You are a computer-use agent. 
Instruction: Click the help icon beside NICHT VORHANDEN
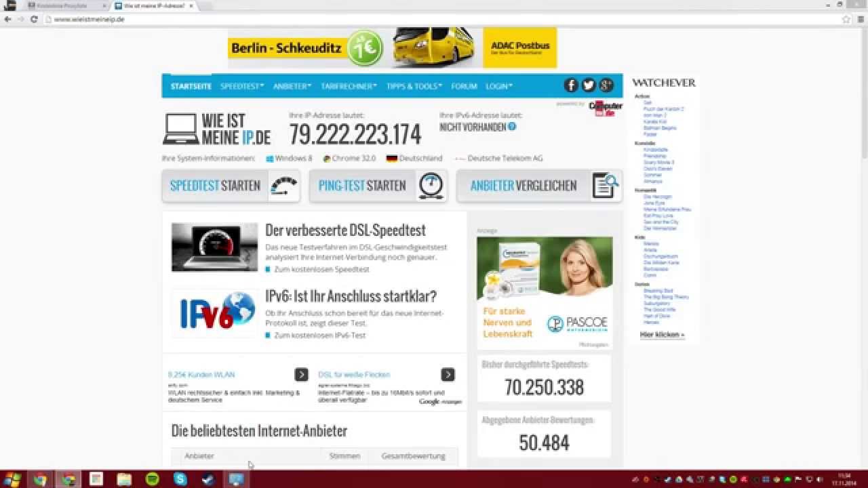point(512,126)
